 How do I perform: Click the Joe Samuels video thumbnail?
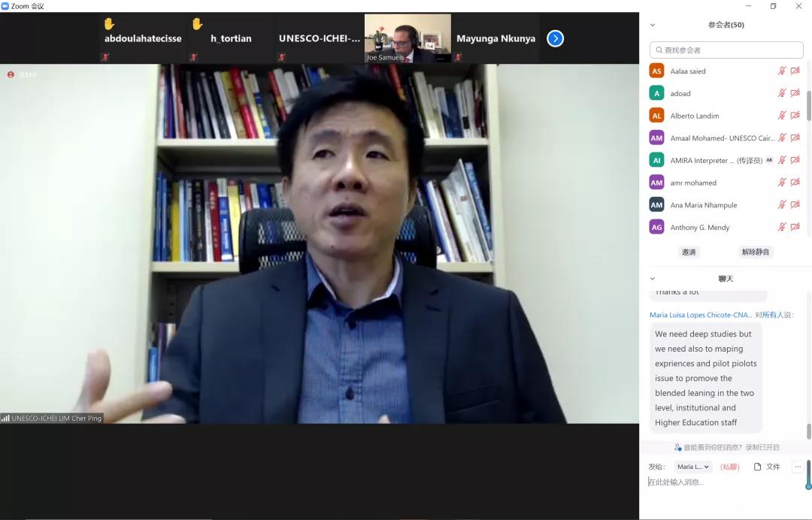click(x=408, y=38)
